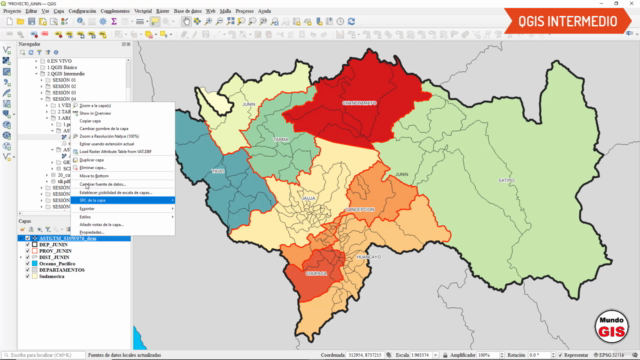Click the Zoom Full extent icon
640x360 pixels.
pyautogui.click(x=231, y=22)
